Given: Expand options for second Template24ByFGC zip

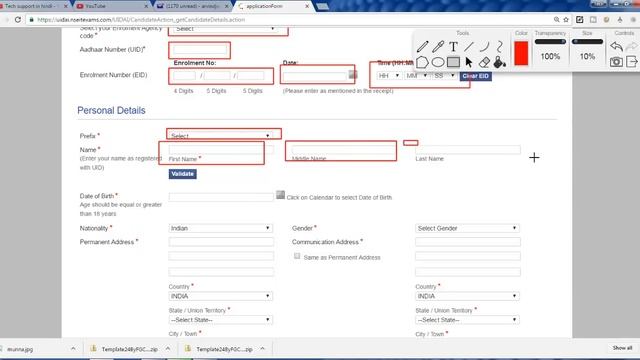Looking at the screenshot, I should click(x=262, y=349).
